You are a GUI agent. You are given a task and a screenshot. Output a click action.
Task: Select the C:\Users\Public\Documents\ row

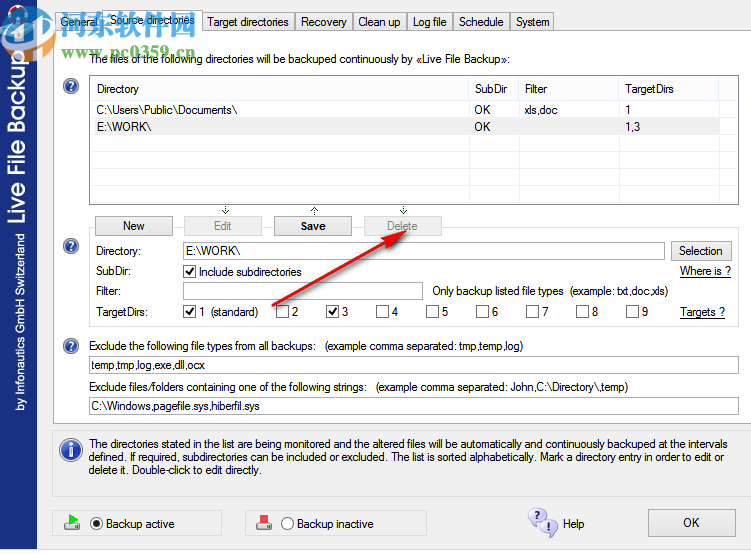pos(405,110)
